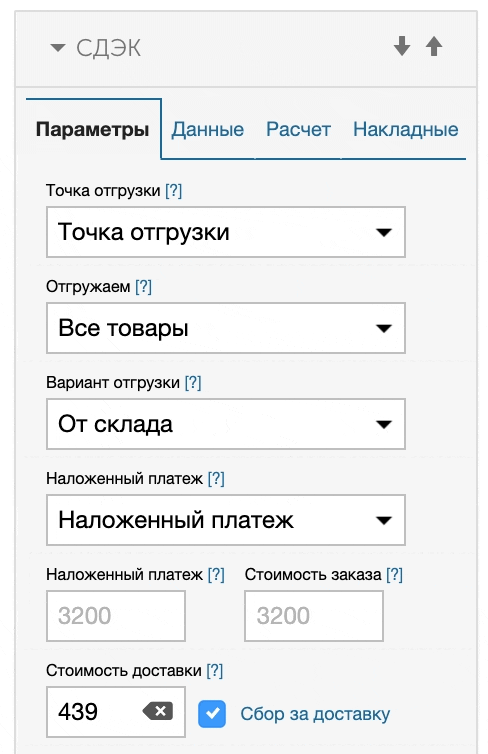Show help for Стоимость заказа label

pos(394,575)
